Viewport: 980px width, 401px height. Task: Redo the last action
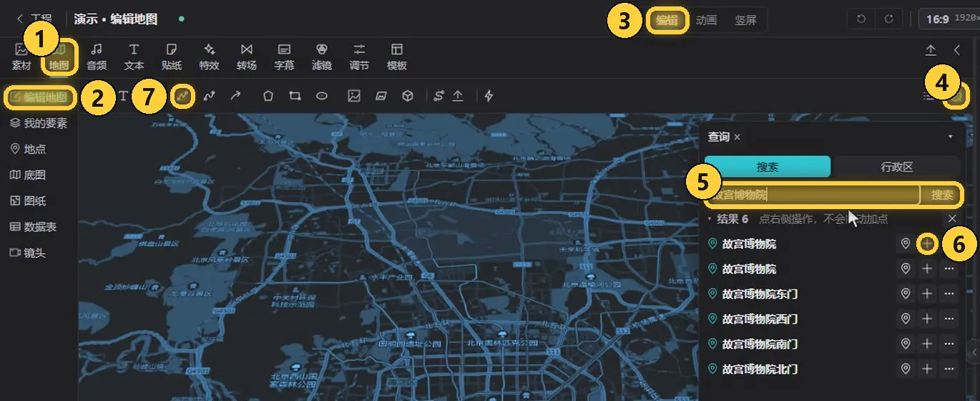(888, 19)
